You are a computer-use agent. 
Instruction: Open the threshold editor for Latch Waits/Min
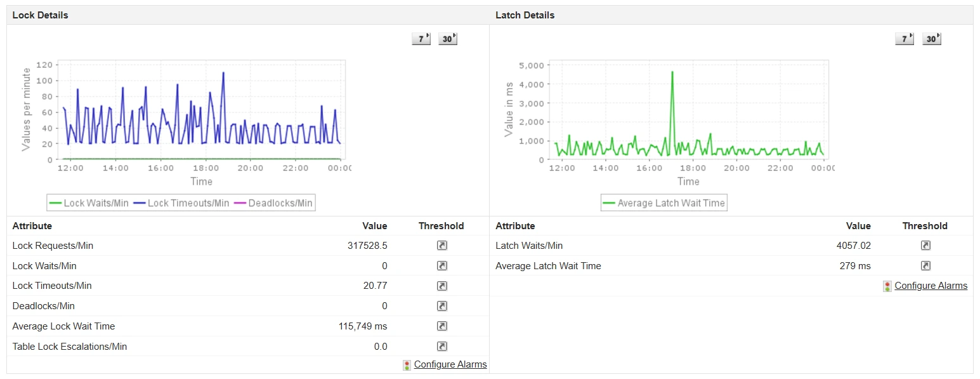point(925,246)
